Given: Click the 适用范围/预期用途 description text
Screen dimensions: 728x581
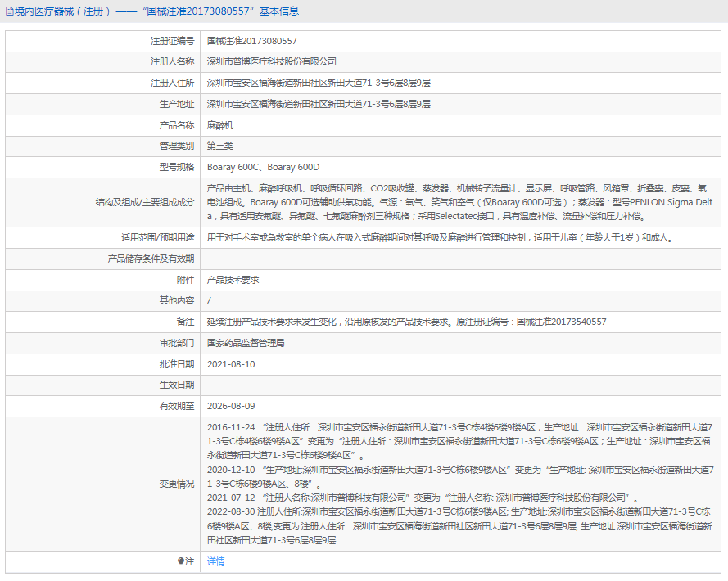Looking at the screenshot, I should [x=440, y=237].
